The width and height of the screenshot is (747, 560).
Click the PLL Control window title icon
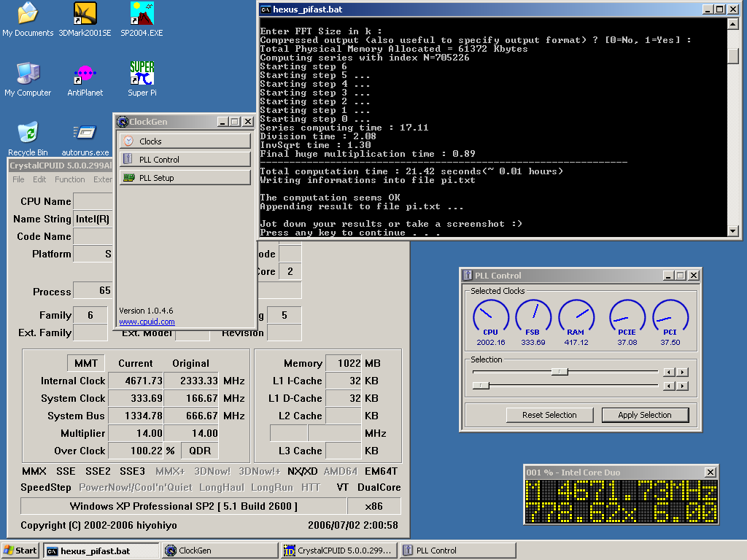468,275
